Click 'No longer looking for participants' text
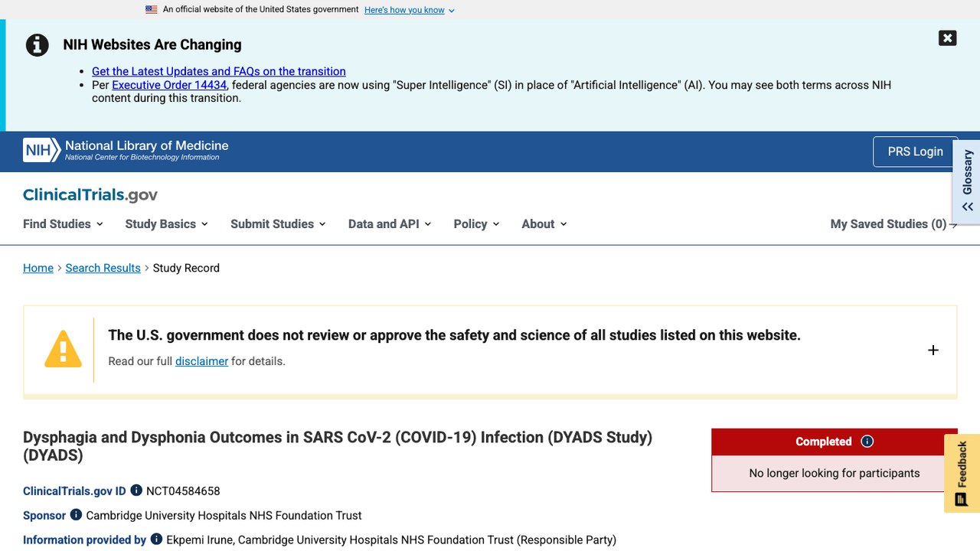 point(835,473)
